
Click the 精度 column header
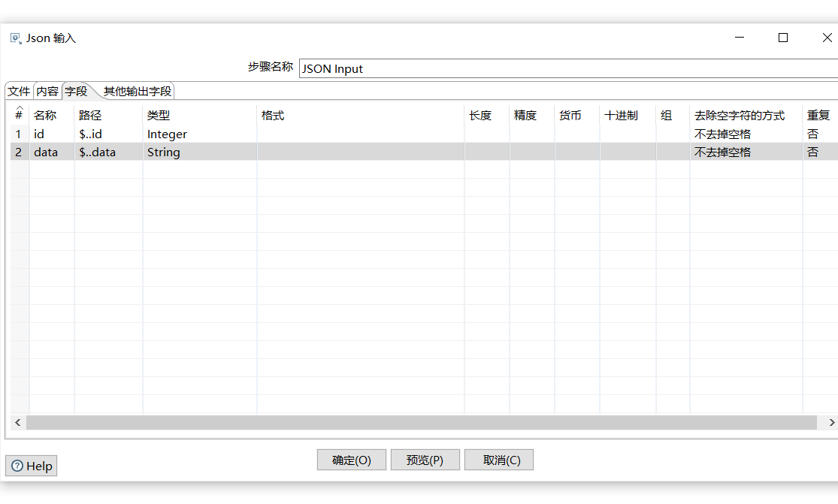click(x=532, y=115)
